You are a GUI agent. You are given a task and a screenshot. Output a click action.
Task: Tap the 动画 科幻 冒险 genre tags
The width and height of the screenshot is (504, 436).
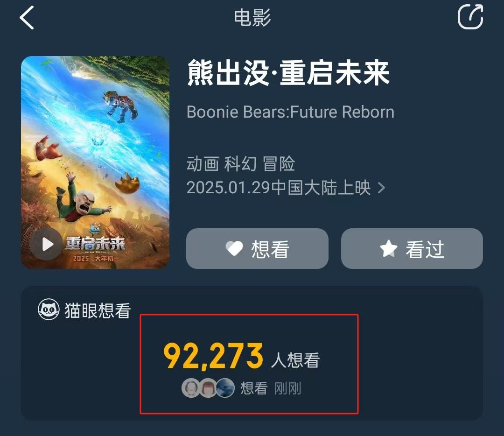[x=241, y=164]
